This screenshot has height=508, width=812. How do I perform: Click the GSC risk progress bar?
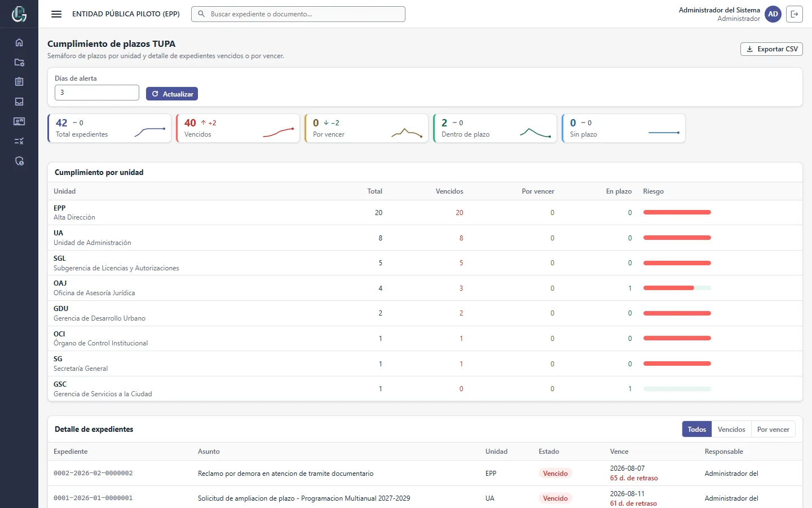tap(677, 389)
